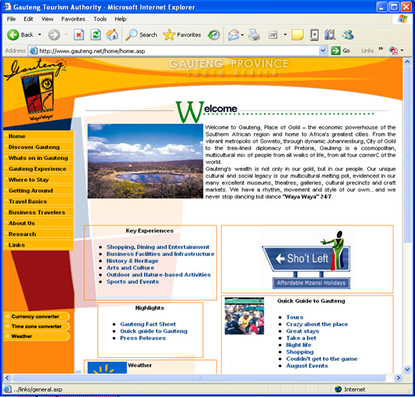
Task: Open the Tools menu
Action: 100,19
